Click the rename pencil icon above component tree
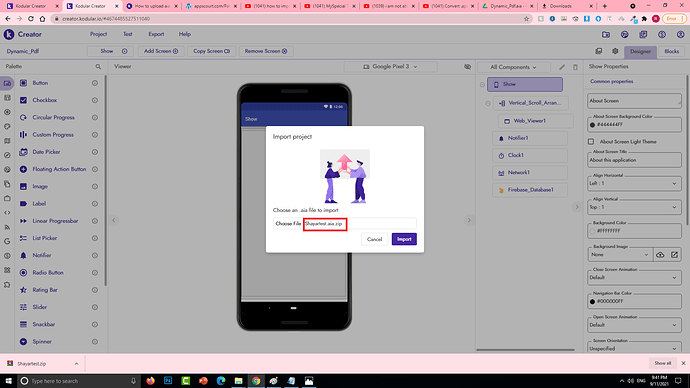The width and height of the screenshot is (690, 388). [x=562, y=67]
